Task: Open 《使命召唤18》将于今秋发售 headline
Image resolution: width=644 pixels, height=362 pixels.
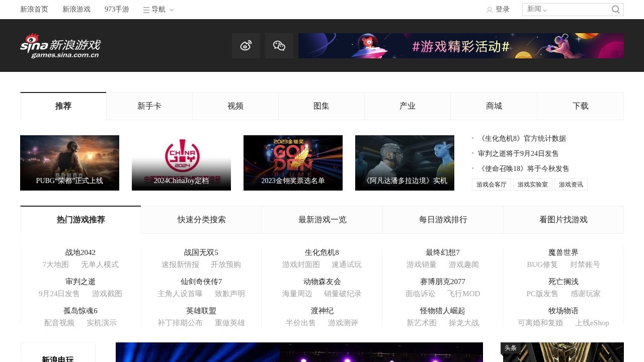Action: coord(524,168)
